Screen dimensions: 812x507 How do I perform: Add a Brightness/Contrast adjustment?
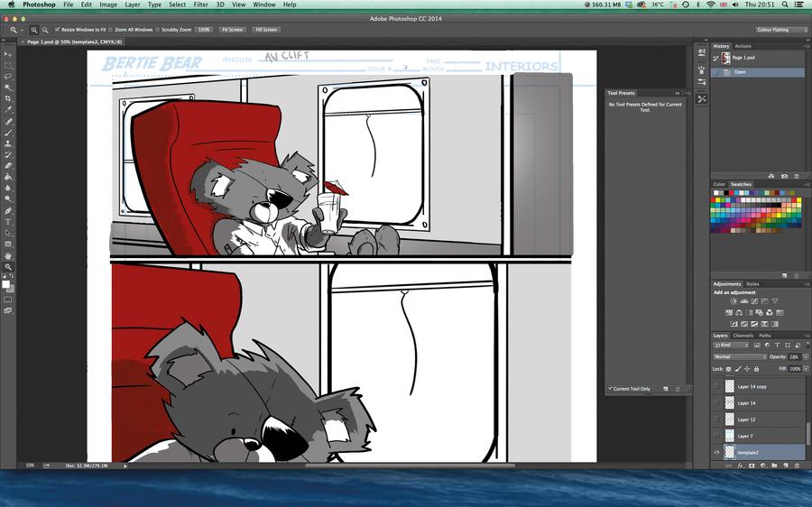click(734, 301)
